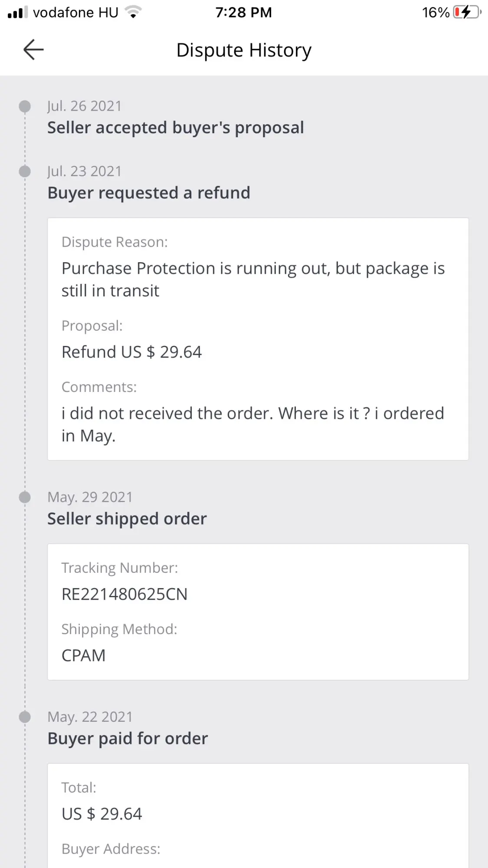Tap "Buyer requested a refund" heading

(x=149, y=193)
